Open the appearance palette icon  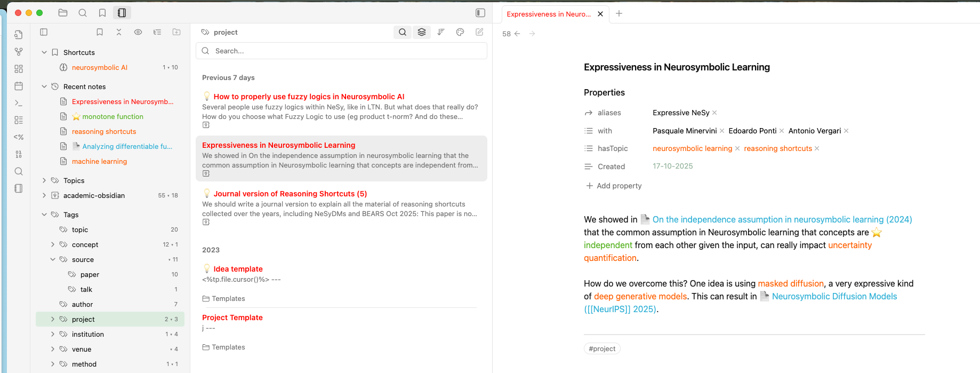coord(460,32)
